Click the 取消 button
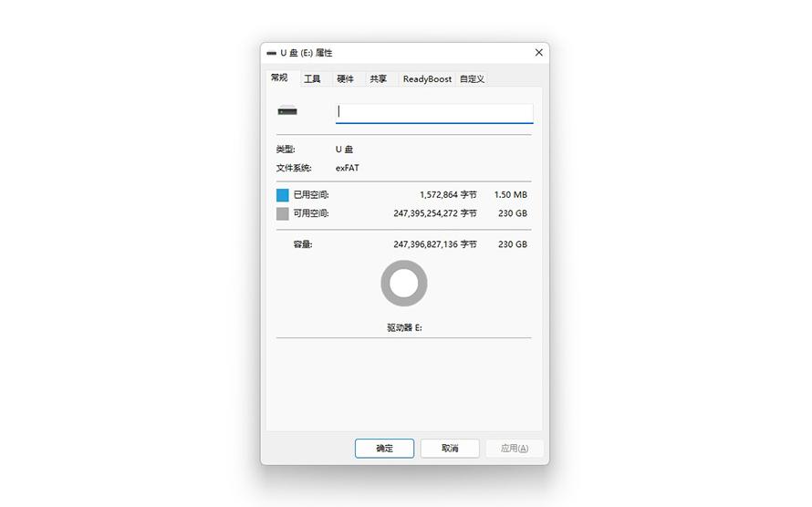The image size is (812, 507). tap(450, 448)
